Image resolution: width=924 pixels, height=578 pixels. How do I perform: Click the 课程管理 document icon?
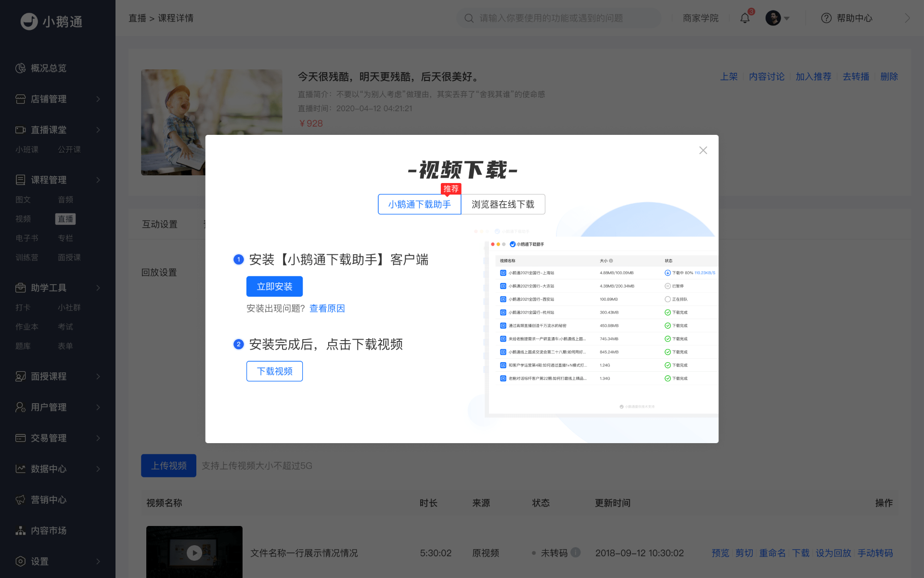coord(20,180)
